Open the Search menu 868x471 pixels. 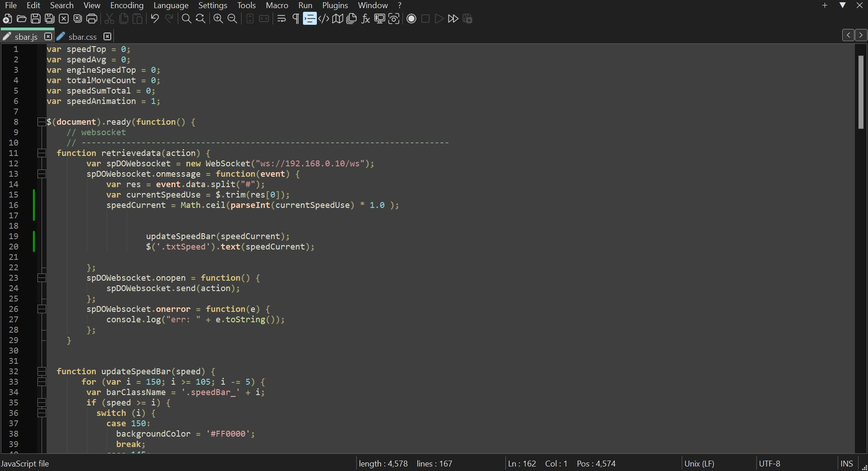click(x=61, y=5)
